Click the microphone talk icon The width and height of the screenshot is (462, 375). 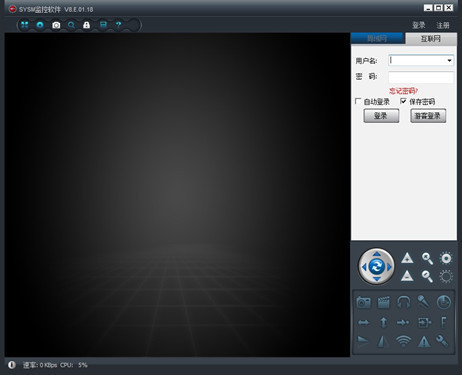(423, 302)
